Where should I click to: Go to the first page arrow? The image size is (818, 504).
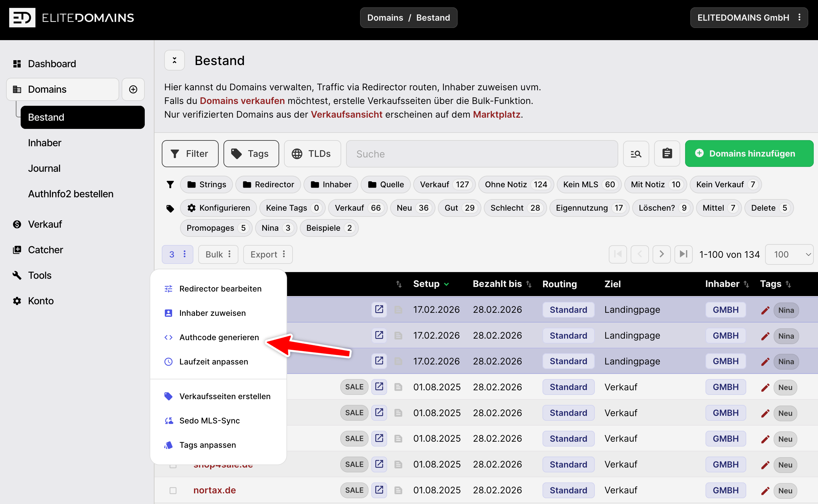(618, 254)
